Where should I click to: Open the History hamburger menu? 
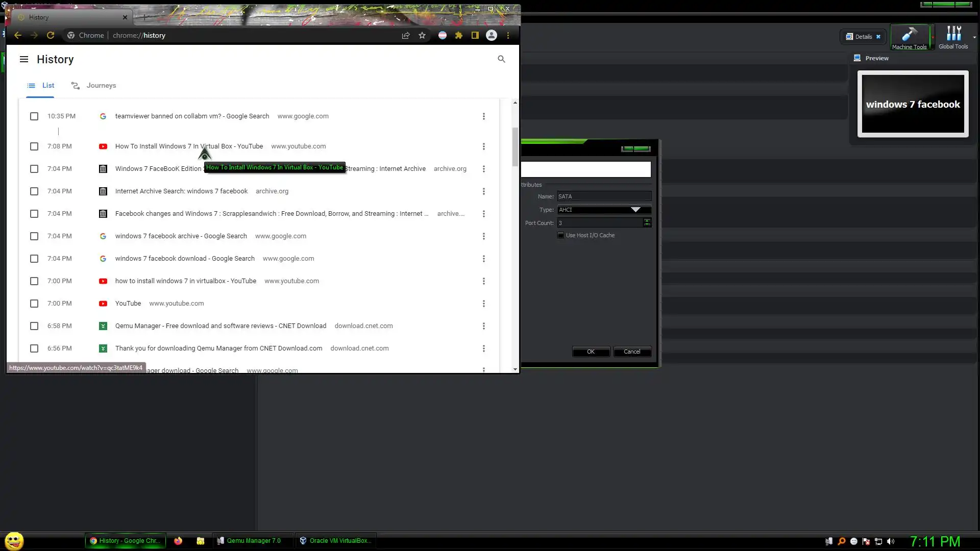coord(24,59)
